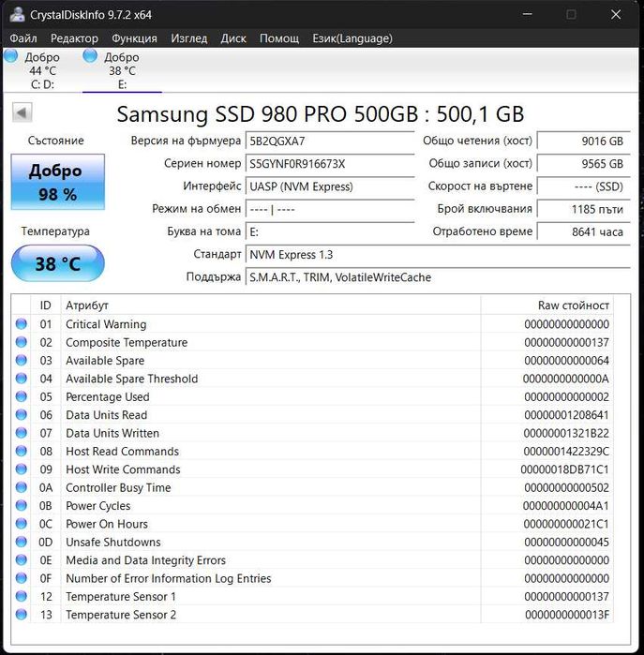Select the C: D: disk tab
Screen dimensions: 644x655
point(42,70)
